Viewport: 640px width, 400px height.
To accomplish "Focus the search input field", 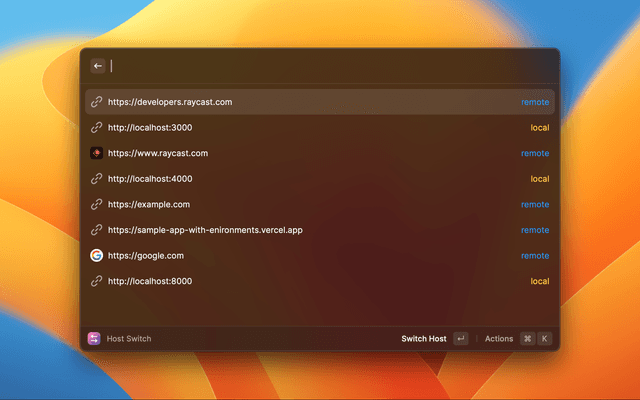I will coord(320,66).
